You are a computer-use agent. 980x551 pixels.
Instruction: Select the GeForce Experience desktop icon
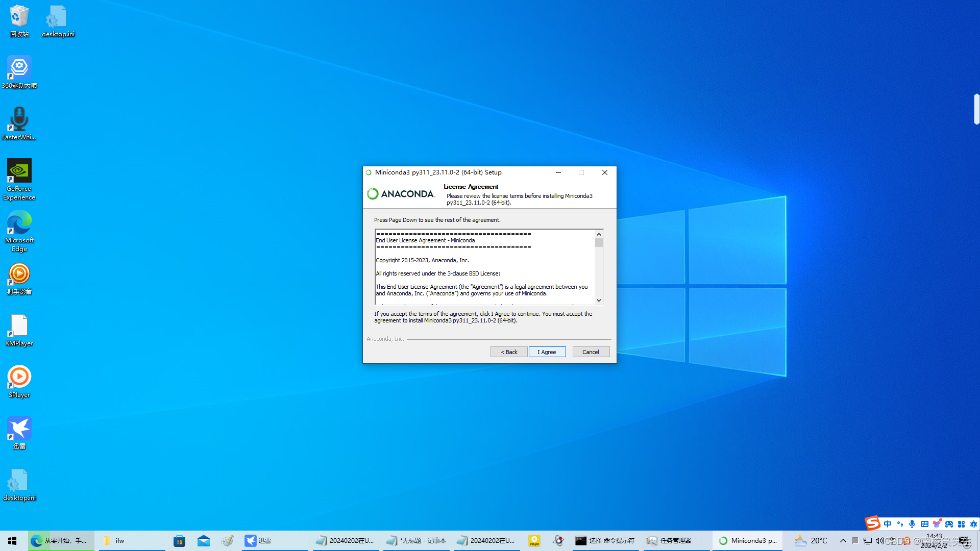coord(19,180)
